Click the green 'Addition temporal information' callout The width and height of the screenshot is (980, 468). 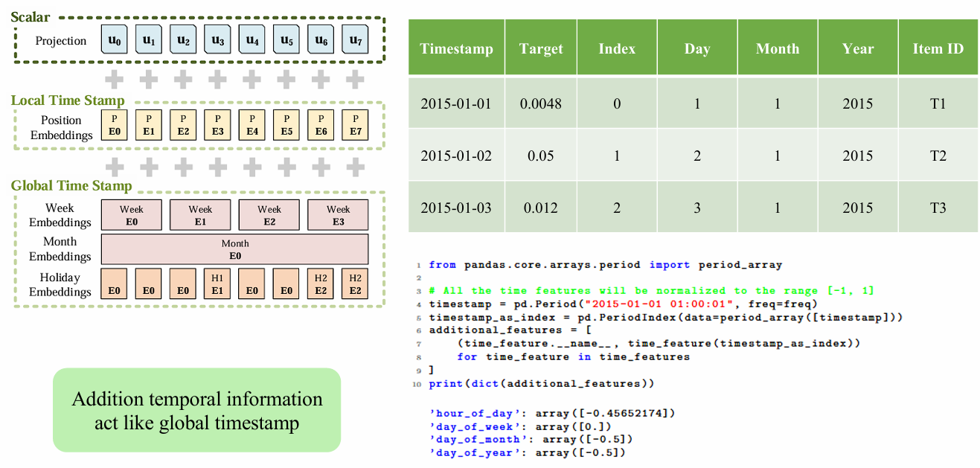tap(197, 410)
